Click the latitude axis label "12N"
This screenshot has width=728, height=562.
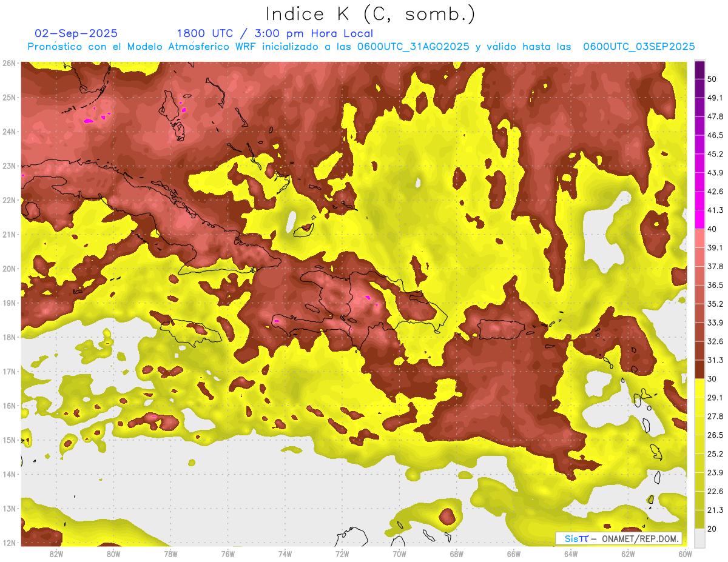(x=9, y=543)
